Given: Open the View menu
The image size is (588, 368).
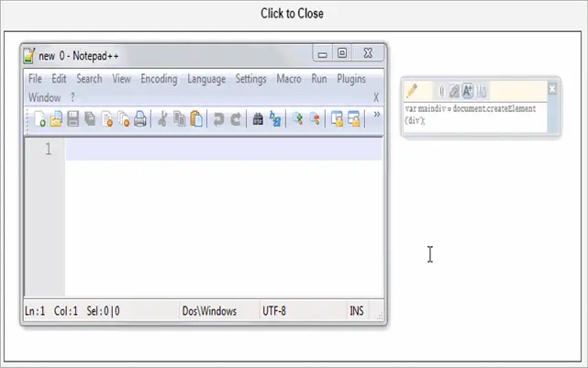Looking at the screenshot, I should [x=121, y=79].
